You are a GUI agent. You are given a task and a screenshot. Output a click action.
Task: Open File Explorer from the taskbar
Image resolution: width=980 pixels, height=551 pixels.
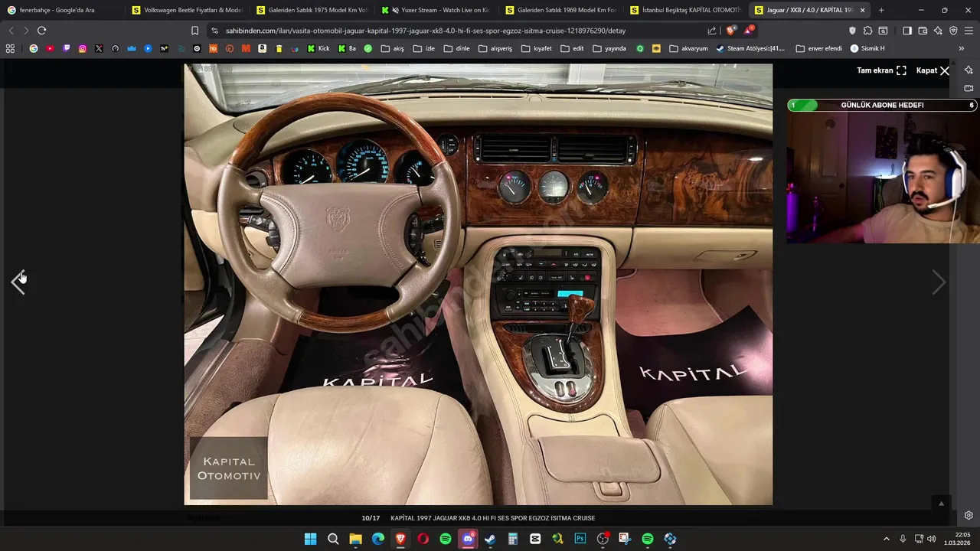click(x=355, y=539)
